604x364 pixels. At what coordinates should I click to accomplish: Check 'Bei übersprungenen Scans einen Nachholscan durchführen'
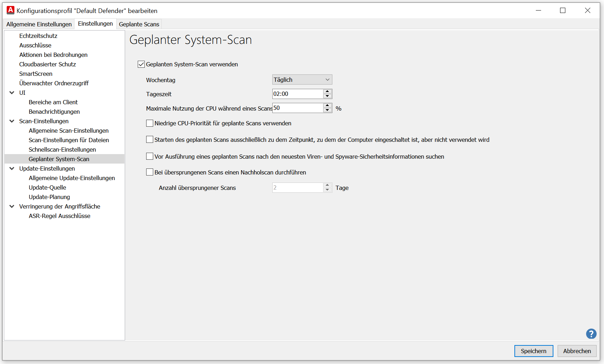(x=149, y=172)
